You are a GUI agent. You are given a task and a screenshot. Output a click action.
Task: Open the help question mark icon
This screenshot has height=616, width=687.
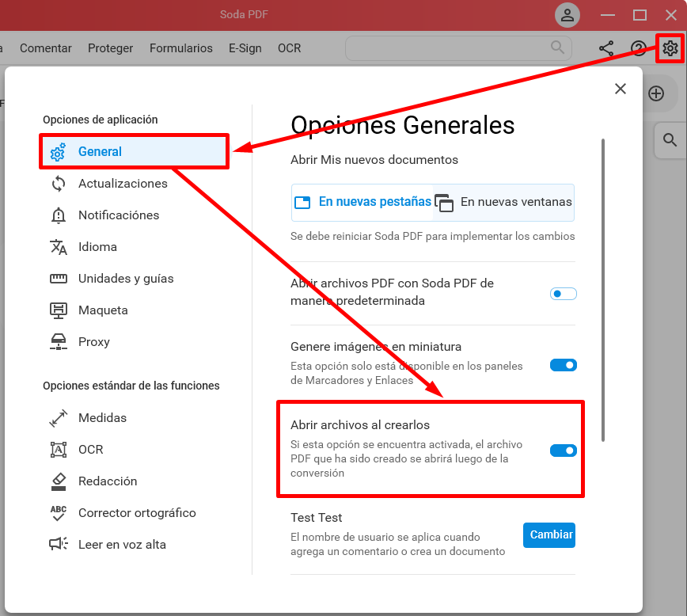coord(639,48)
